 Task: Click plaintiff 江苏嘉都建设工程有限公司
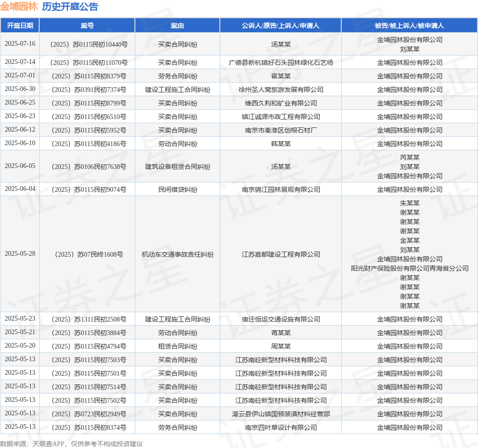pos(281,254)
